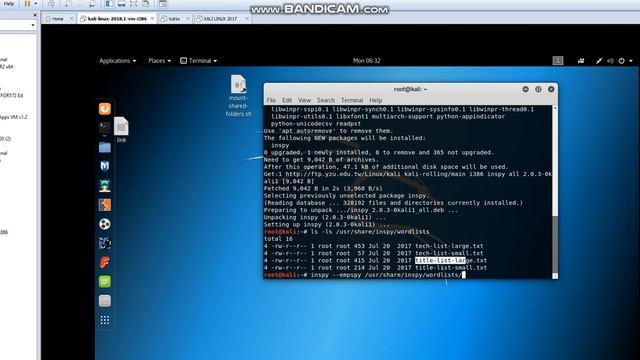This screenshot has width=640, height=360.
Task: Open the terminal Search menu
Action: click(326, 100)
